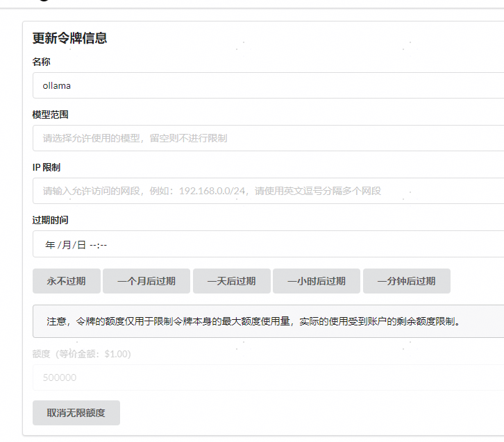This screenshot has height=442, width=504.
Task: Click the 名称 field label
Action: [x=42, y=62]
